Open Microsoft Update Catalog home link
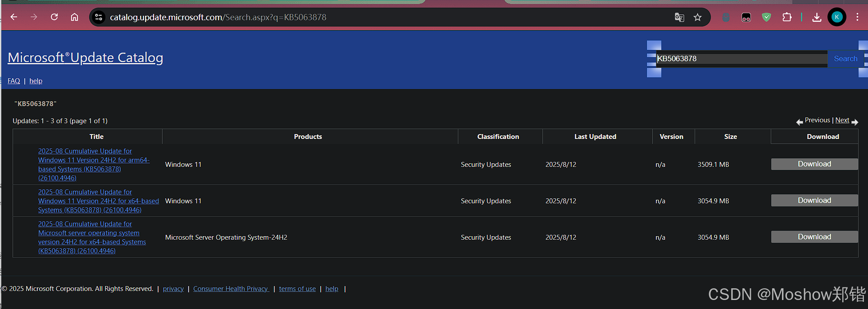The height and width of the screenshot is (309, 868). pyautogui.click(x=86, y=58)
